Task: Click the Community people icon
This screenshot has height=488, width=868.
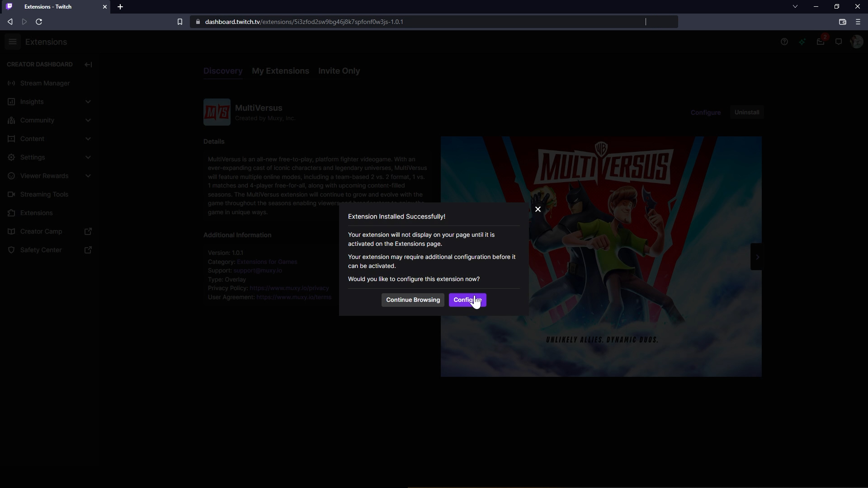Action: click(11, 120)
